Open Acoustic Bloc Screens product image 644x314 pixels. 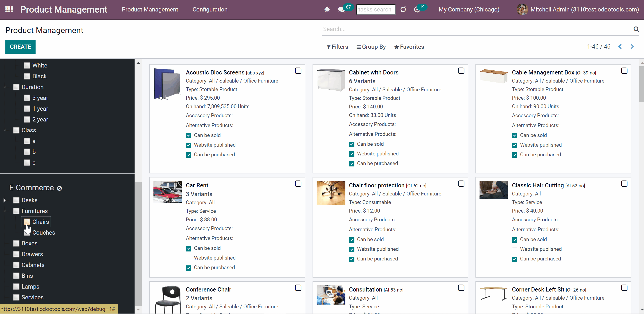167,84
